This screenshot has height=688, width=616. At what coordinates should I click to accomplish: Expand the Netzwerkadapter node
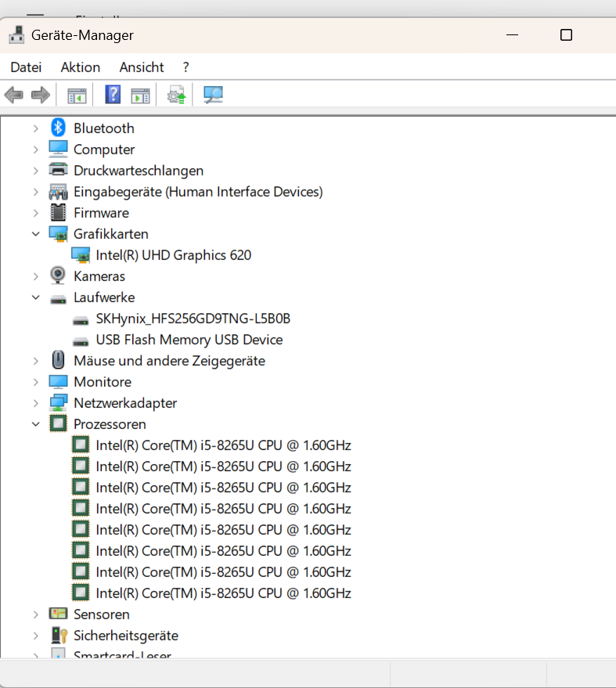35,403
